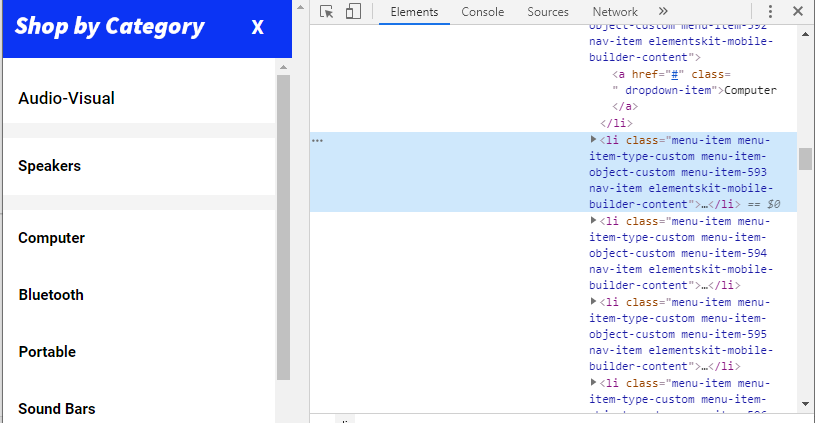
Task: Click the DevTools scroll-up arrow
Action: tap(805, 34)
